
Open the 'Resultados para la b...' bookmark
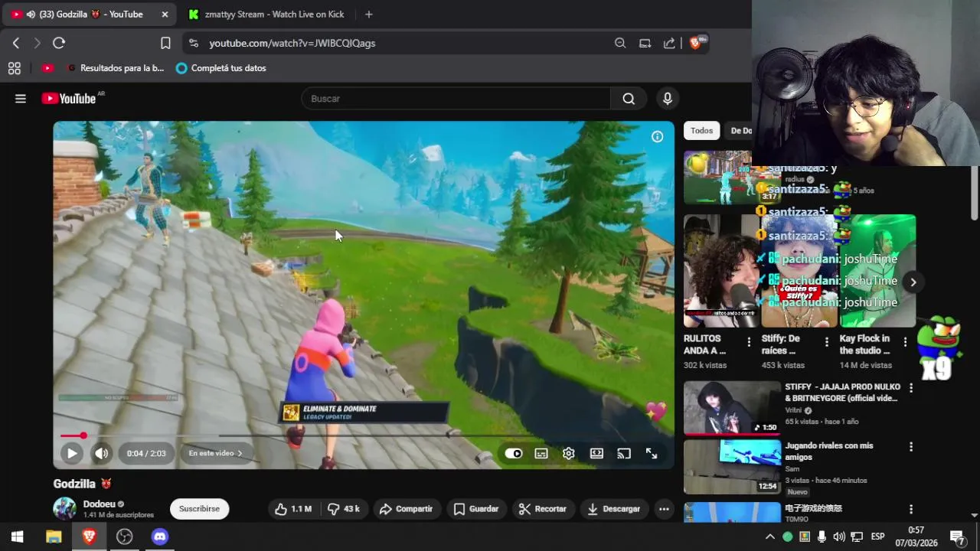[x=115, y=68]
